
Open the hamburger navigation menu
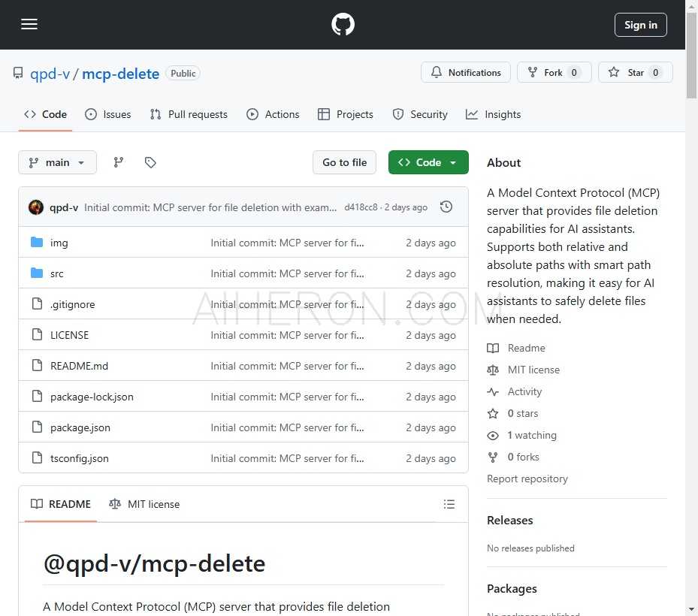29,24
